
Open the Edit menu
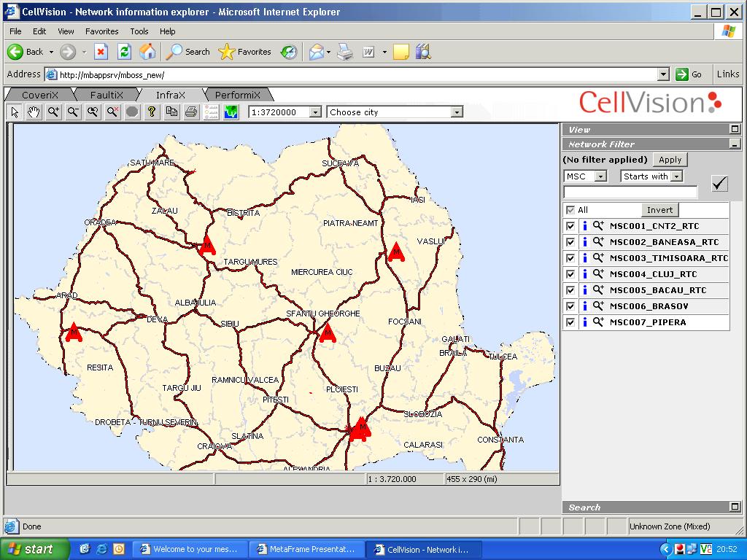tap(39, 31)
